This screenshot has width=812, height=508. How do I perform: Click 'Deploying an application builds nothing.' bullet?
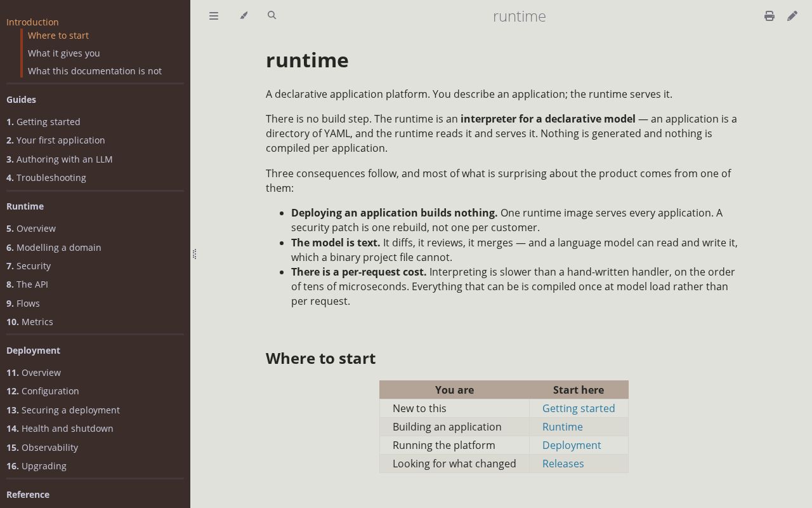click(x=395, y=213)
